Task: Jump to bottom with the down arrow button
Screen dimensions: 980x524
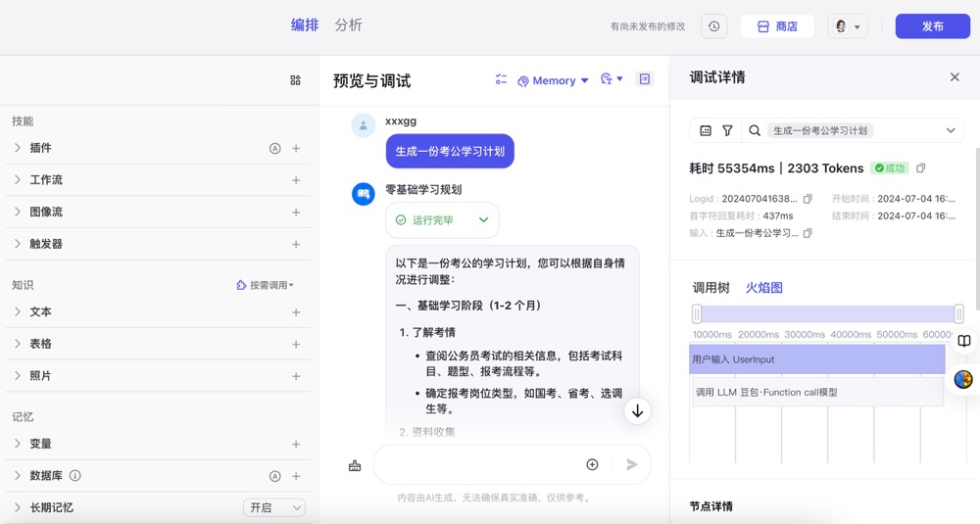Action: point(638,411)
